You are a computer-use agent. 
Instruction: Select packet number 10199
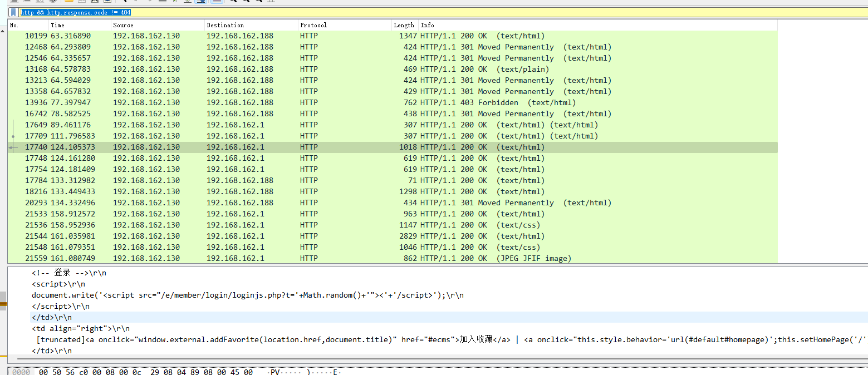(393, 36)
